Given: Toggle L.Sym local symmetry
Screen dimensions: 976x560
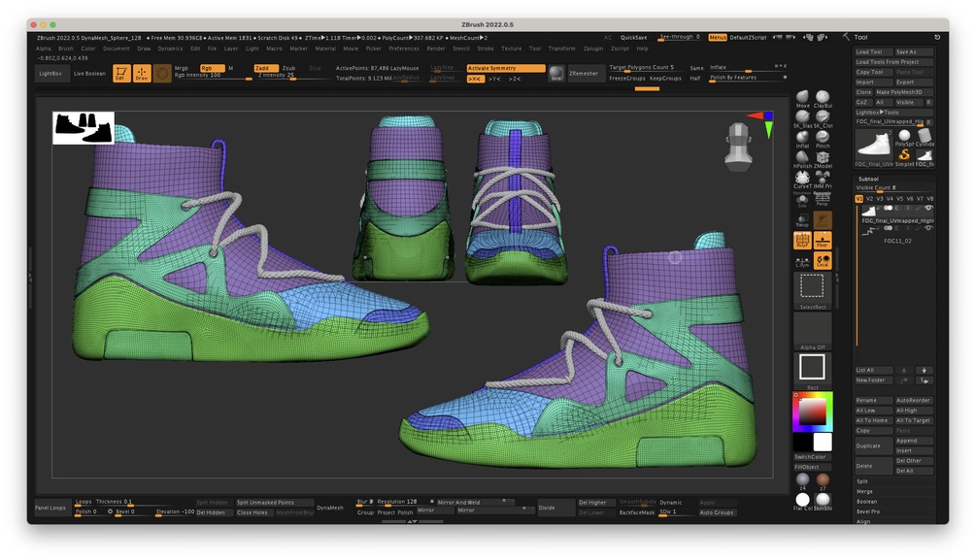Looking at the screenshot, I should point(802,261).
